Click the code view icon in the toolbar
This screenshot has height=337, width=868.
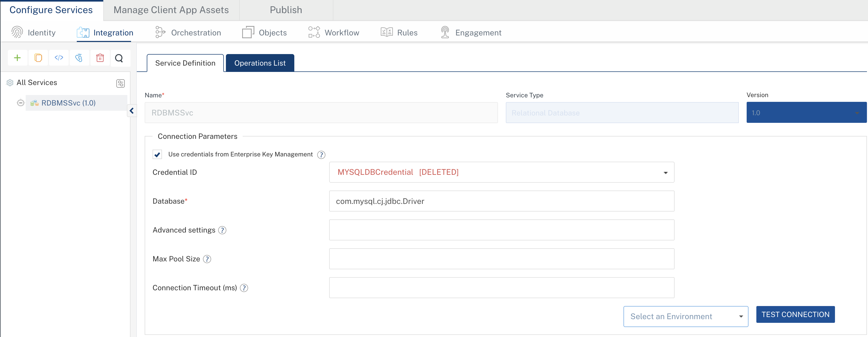[x=59, y=58]
